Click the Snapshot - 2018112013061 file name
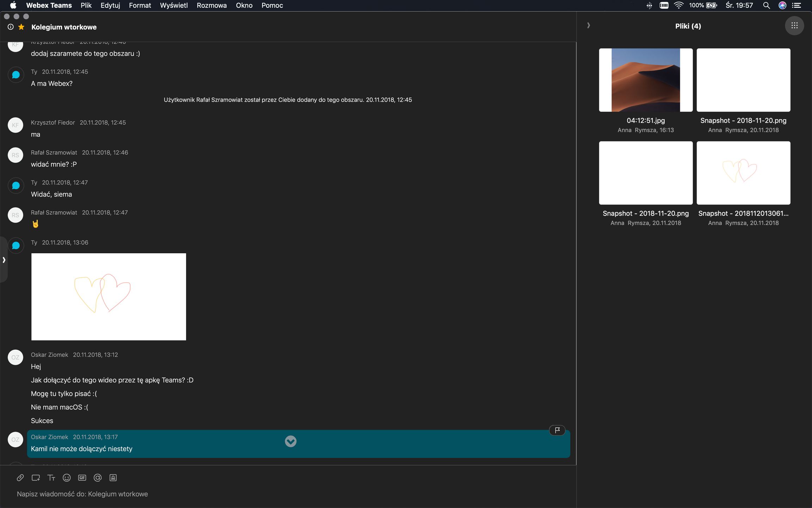The image size is (812, 508). pyautogui.click(x=743, y=213)
